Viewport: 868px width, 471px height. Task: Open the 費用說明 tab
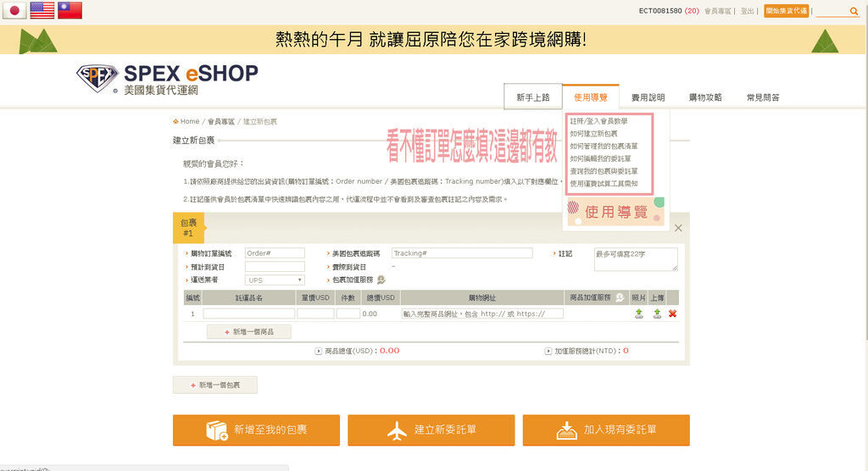pyautogui.click(x=648, y=97)
